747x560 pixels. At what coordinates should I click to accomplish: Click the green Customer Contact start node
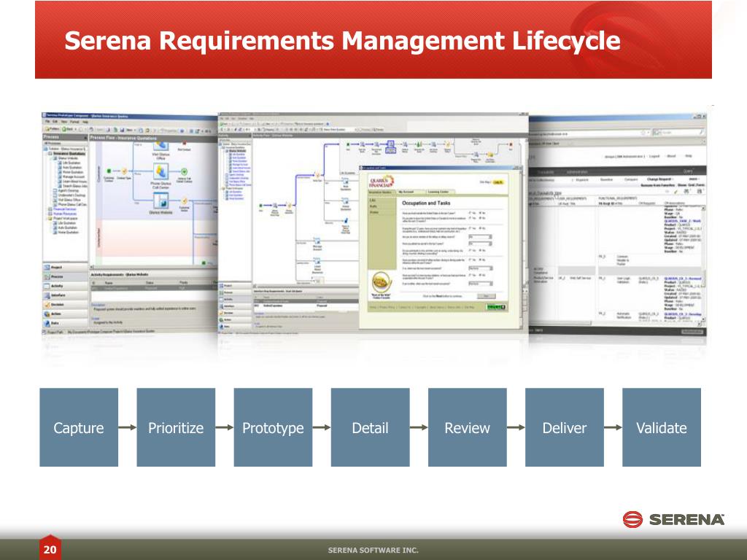tap(109, 172)
